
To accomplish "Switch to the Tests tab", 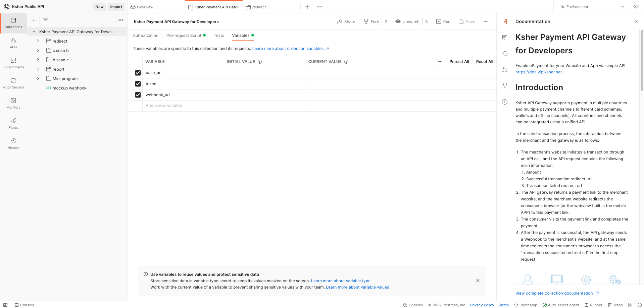I will click(219, 36).
